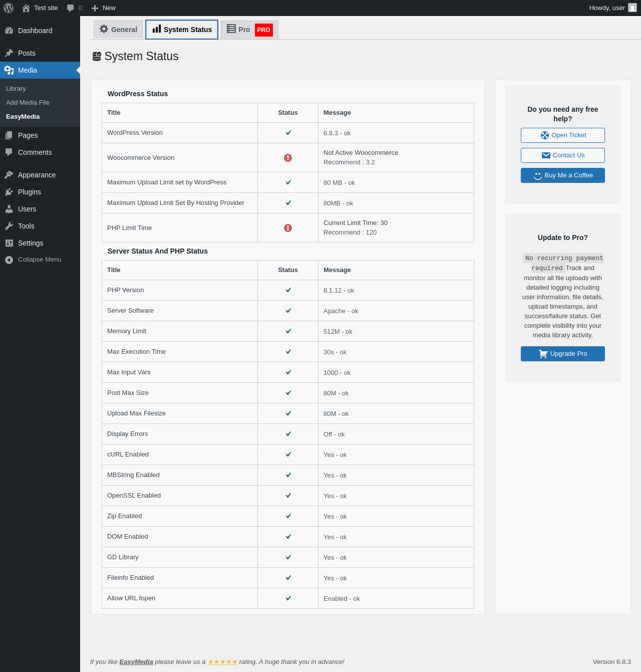The image size is (641, 672).
Task: Click the PHP Limit Time warning icon
Action: pos(288,228)
